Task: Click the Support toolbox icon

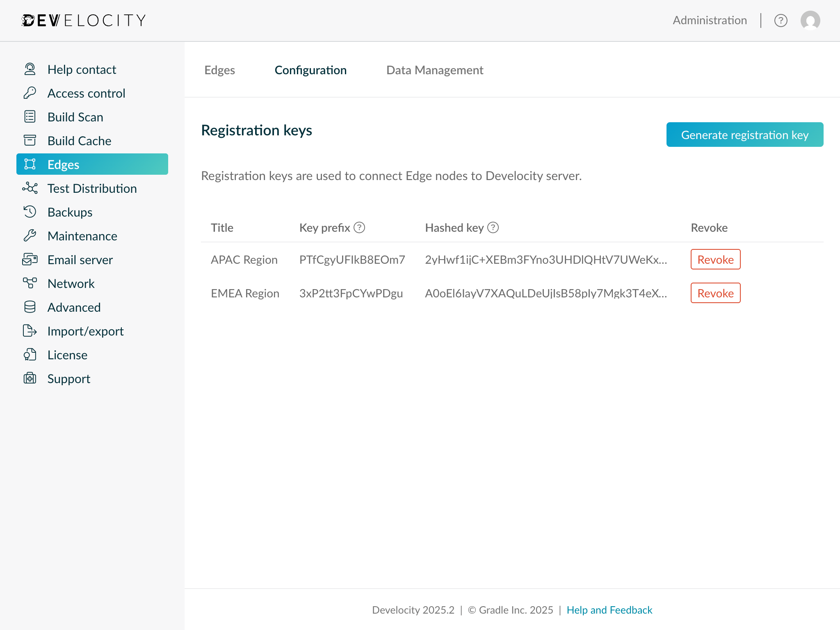Action: coord(29,379)
